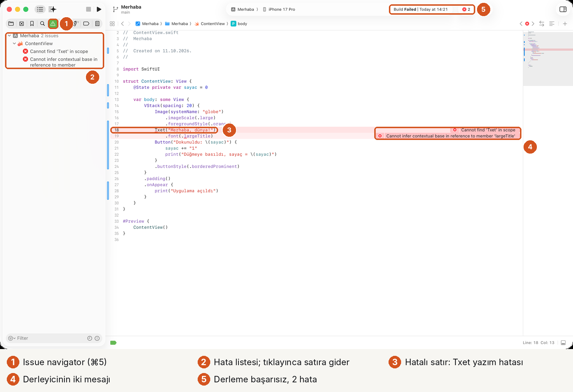Click the #Preview macro line
573x392 pixels.
coord(136,221)
